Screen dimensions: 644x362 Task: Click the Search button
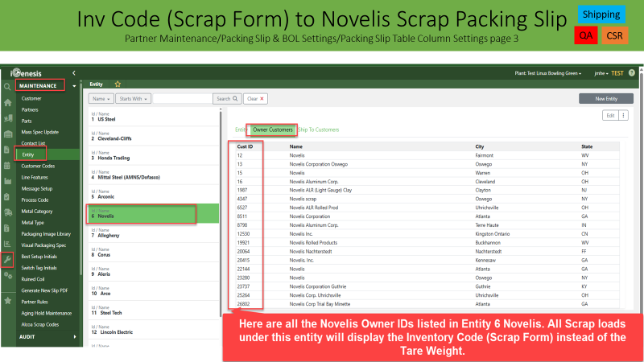point(227,99)
